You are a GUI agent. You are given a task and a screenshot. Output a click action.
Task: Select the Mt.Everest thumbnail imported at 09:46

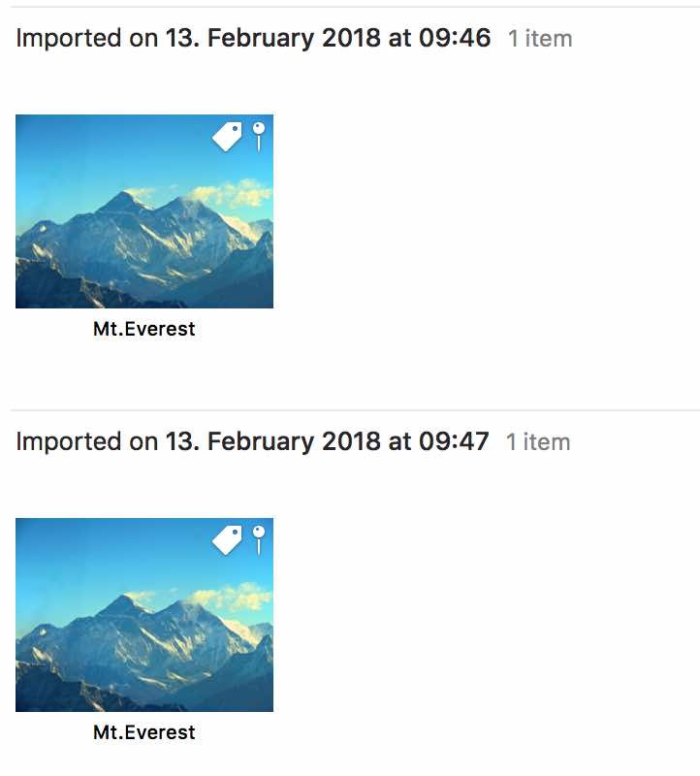(x=144, y=211)
